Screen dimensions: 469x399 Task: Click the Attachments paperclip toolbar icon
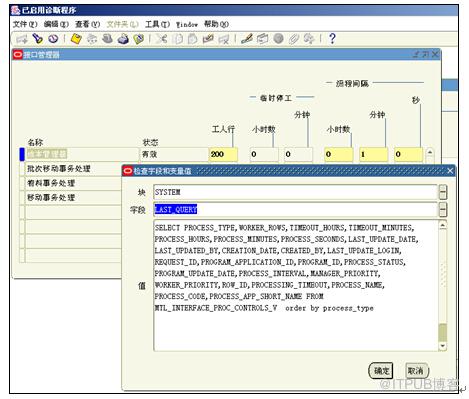[294, 39]
